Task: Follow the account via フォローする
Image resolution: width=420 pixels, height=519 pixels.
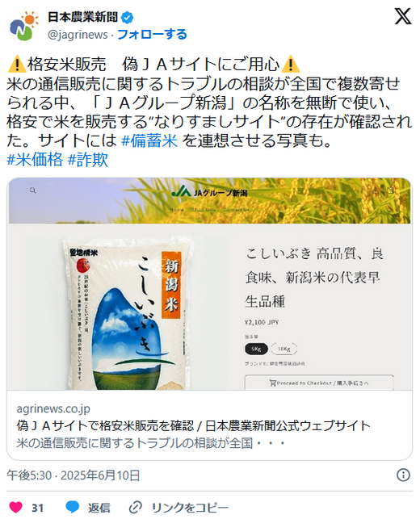Action: 152,34
